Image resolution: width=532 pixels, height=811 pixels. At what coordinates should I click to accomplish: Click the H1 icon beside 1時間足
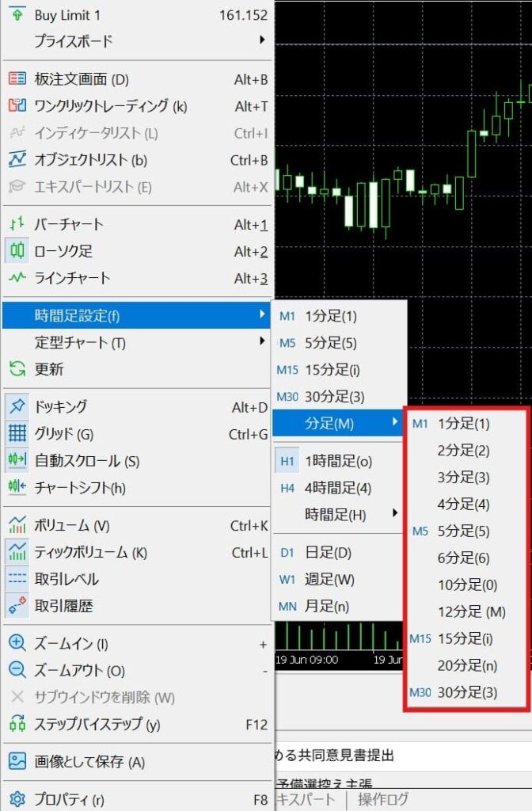(x=287, y=462)
